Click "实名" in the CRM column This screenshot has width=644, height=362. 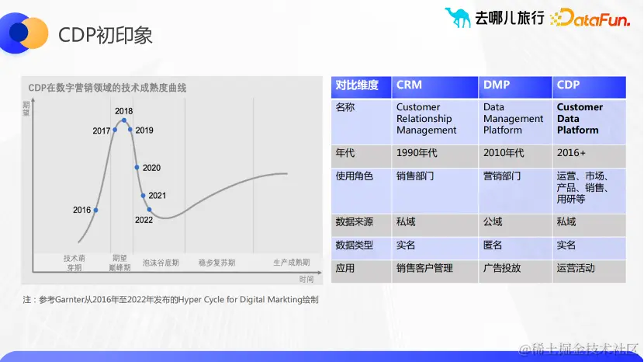click(406, 245)
